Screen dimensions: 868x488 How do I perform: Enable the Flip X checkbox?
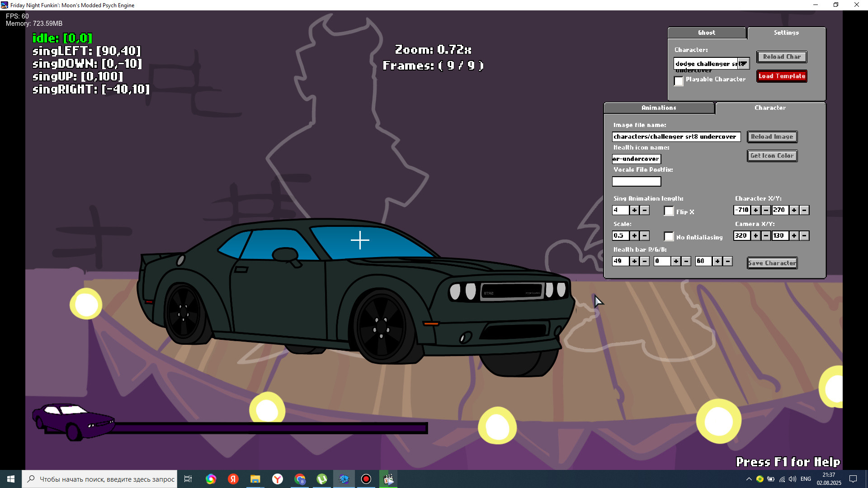coord(669,211)
